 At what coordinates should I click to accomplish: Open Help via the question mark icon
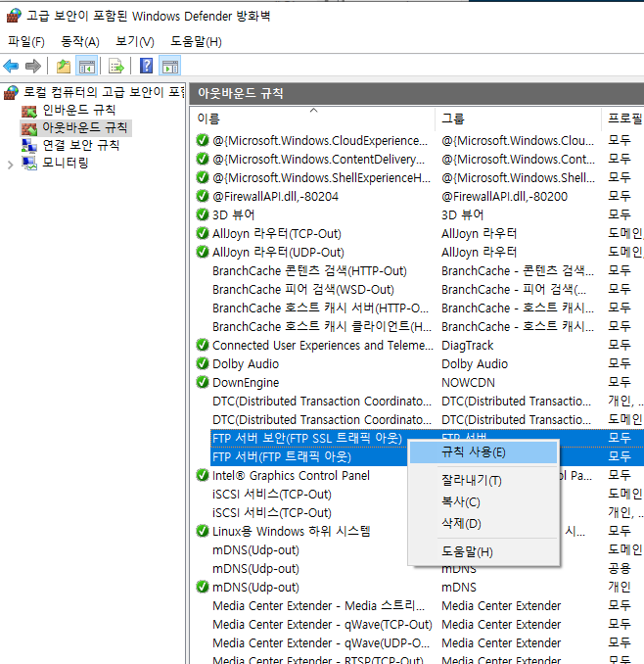click(x=147, y=66)
